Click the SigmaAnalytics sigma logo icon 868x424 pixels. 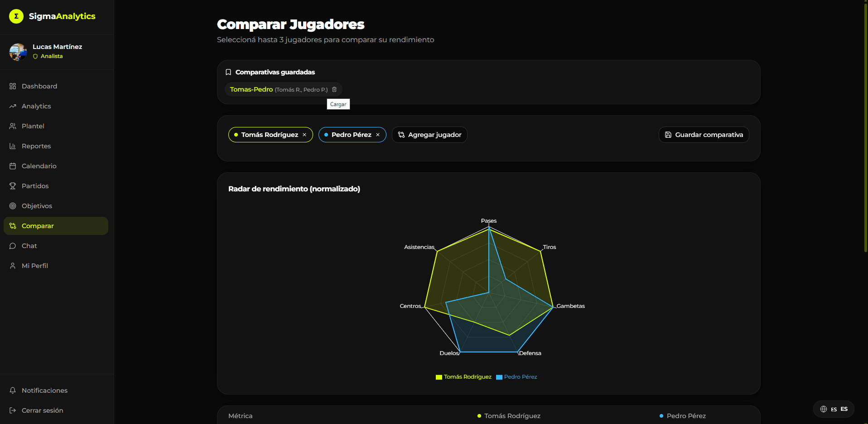pos(16,16)
